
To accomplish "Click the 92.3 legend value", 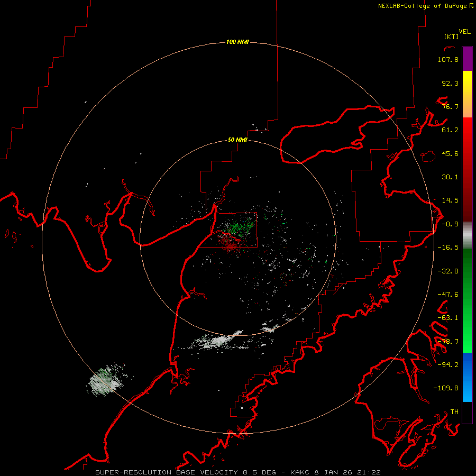I will 450,83.
